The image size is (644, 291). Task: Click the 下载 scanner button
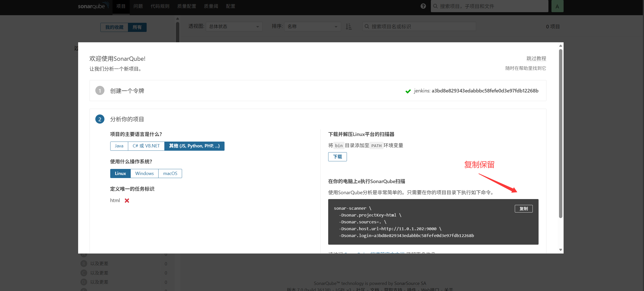tap(337, 157)
